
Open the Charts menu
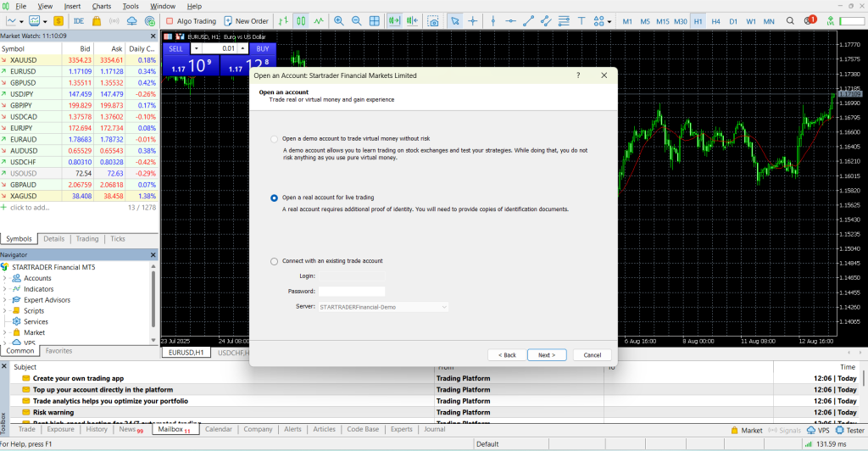pyautogui.click(x=102, y=6)
